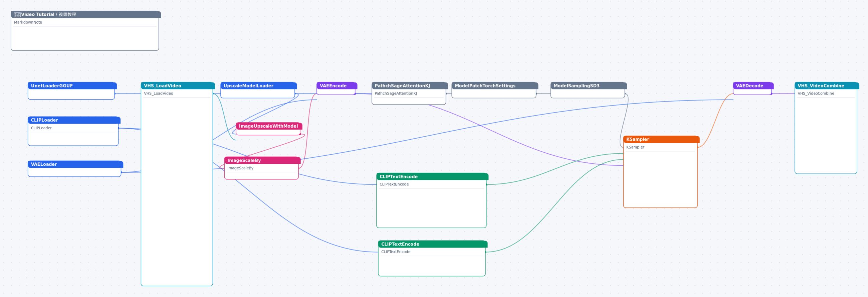Select the ImageScaleBy node title bar
Image resolution: width=868 pixels, height=297 pixels.
[262, 160]
